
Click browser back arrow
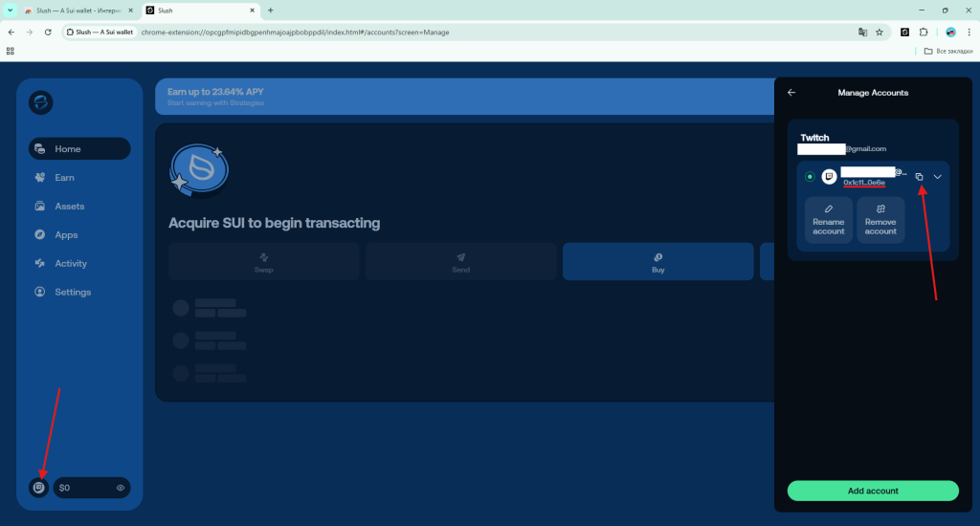(11, 32)
